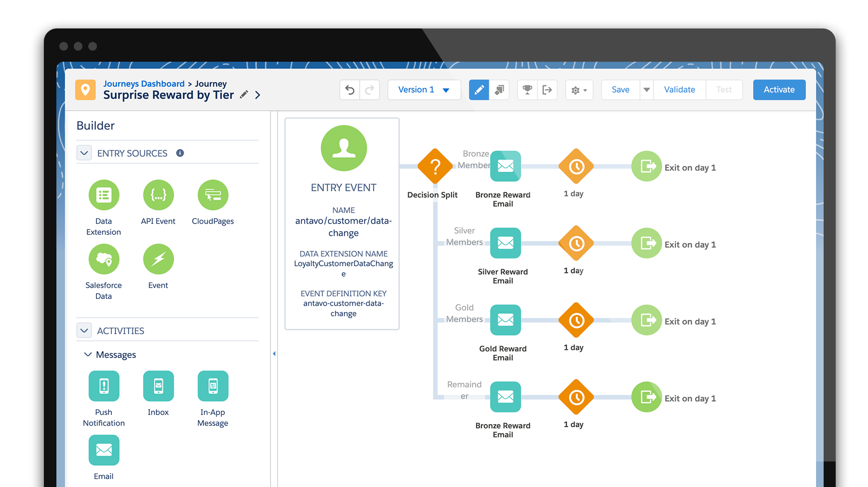Screen dimensions: 868x487
Task: Click the chevron after the journey title
Action: point(258,95)
